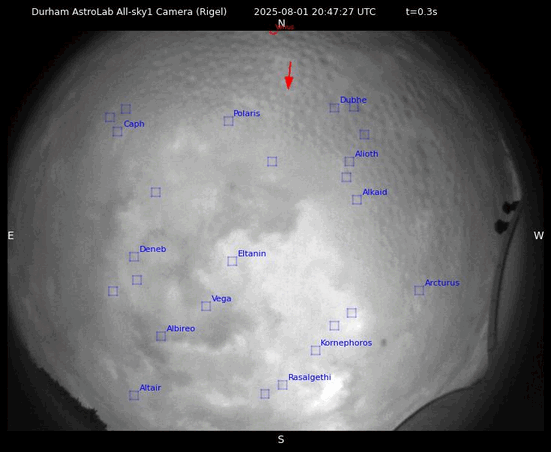Image resolution: width=551 pixels, height=452 pixels.
Task: Click the UTC timestamp in header
Action: pyautogui.click(x=315, y=12)
